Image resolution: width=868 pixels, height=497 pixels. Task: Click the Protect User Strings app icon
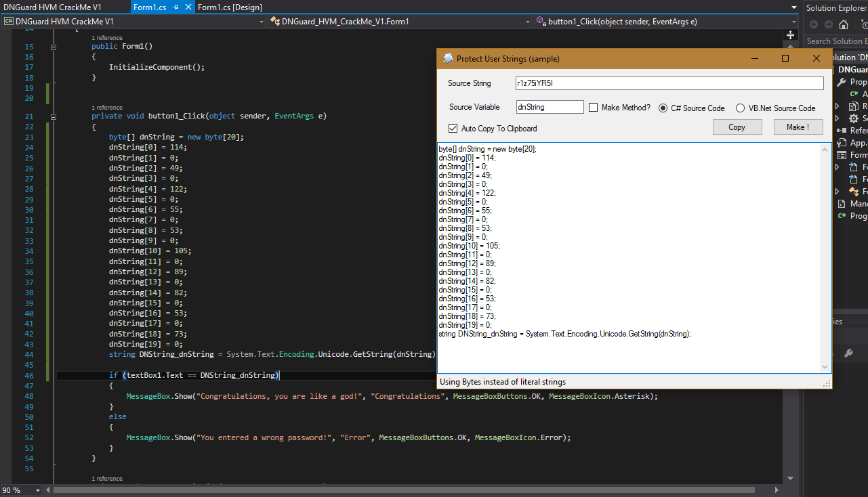(448, 59)
